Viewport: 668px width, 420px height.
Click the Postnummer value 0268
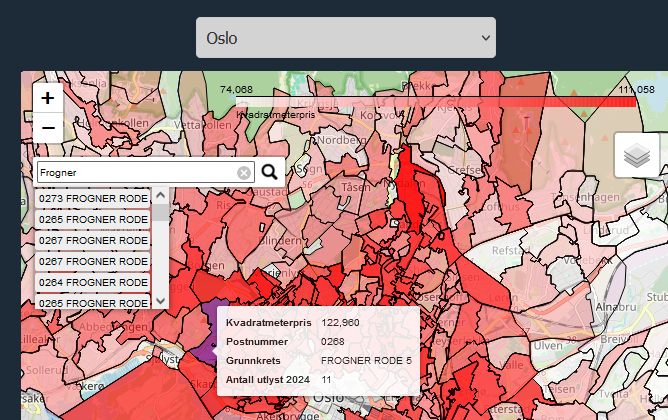(333, 342)
